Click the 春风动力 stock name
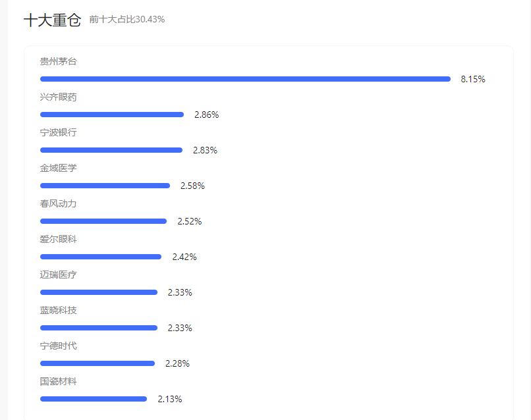 point(58,203)
